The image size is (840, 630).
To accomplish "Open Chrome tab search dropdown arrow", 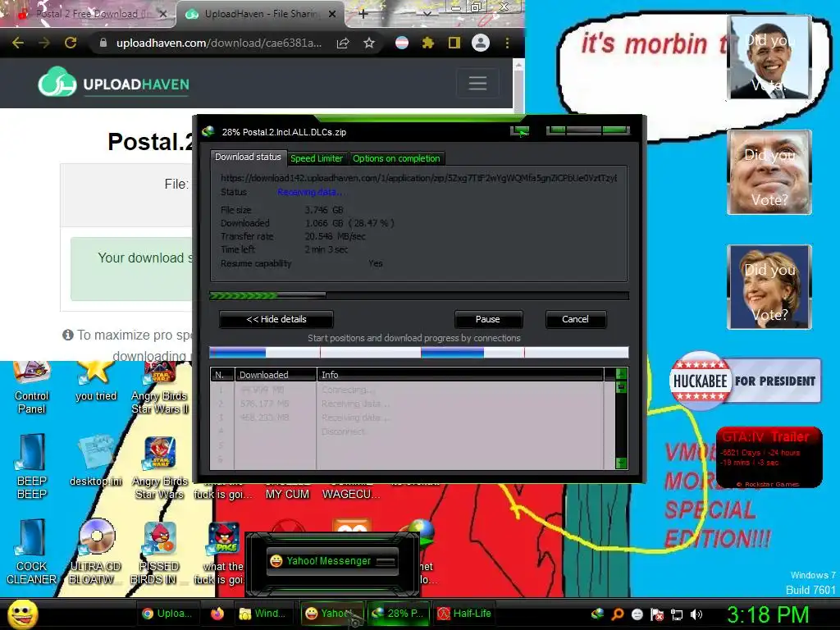I will point(427,14).
